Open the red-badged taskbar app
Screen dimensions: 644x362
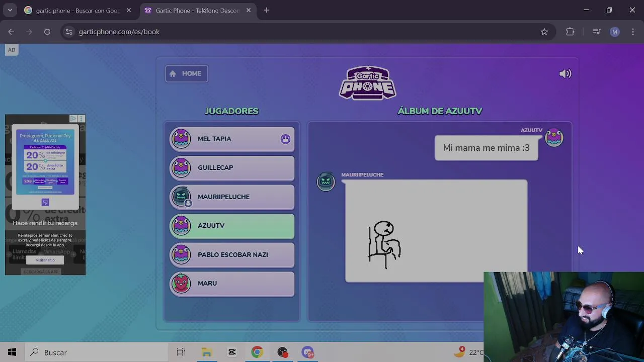coord(282,352)
